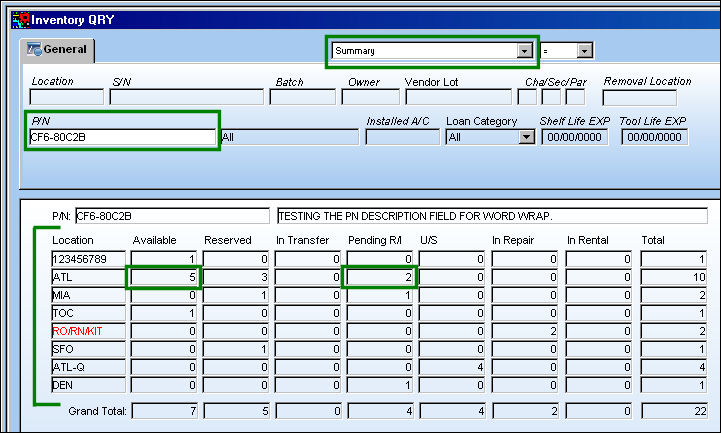Expand the Loan Category dropdown
Image resolution: width=721 pixels, height=433 pixels.
pyautogui.click(x=526, y=137)
